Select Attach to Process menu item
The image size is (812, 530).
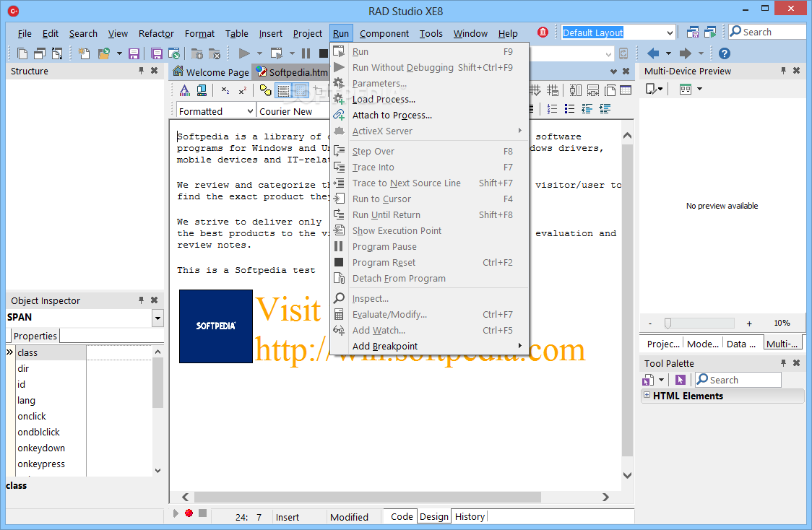[392, 116]
